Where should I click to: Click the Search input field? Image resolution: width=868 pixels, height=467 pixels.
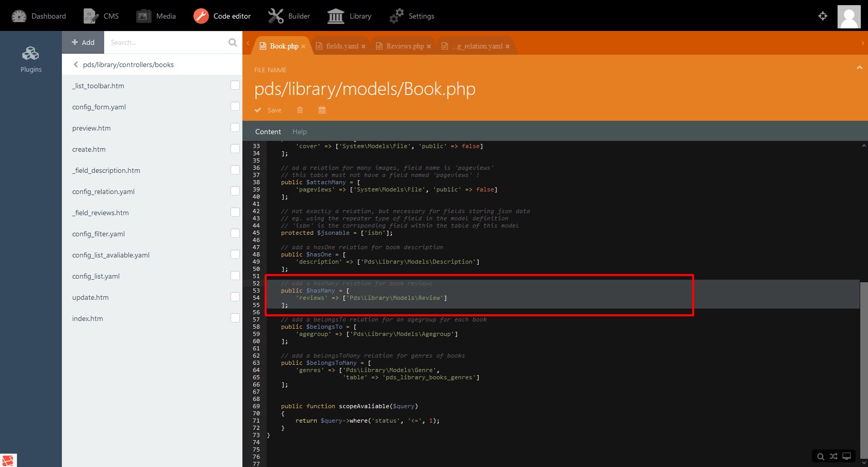(166, 42)
